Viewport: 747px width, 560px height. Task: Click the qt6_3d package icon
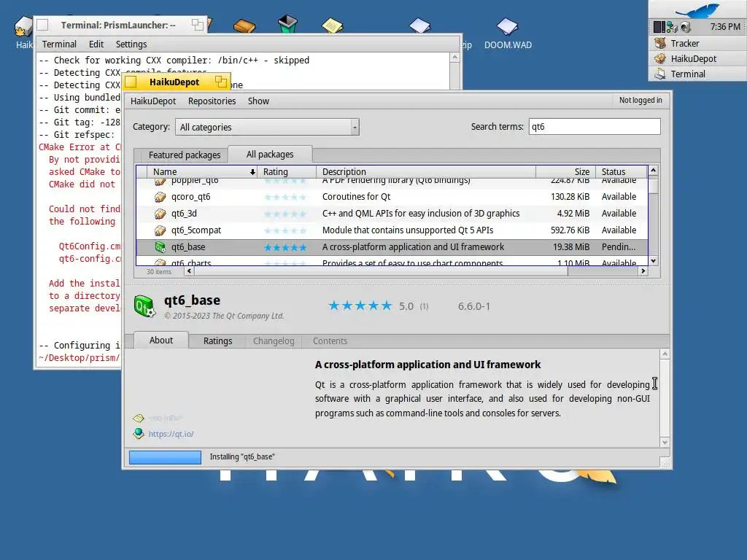point(160,214)
